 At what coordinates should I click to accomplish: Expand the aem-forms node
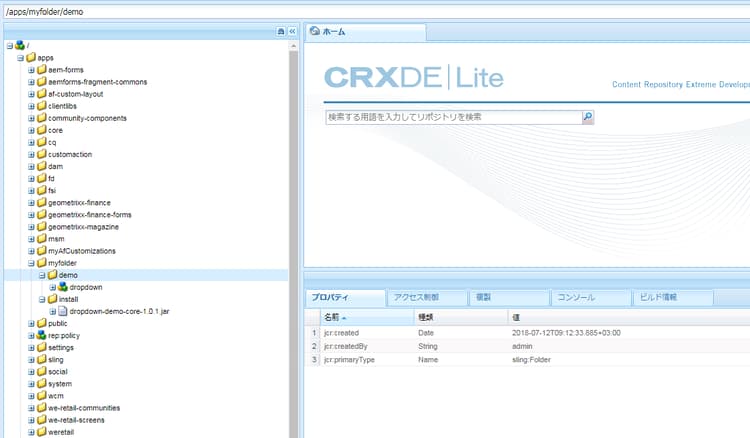coord(31,70)
